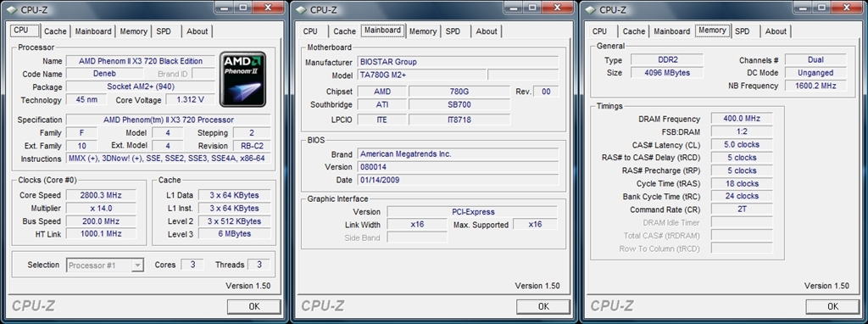Click OK button in middle Mainboard window

[543, 306]
